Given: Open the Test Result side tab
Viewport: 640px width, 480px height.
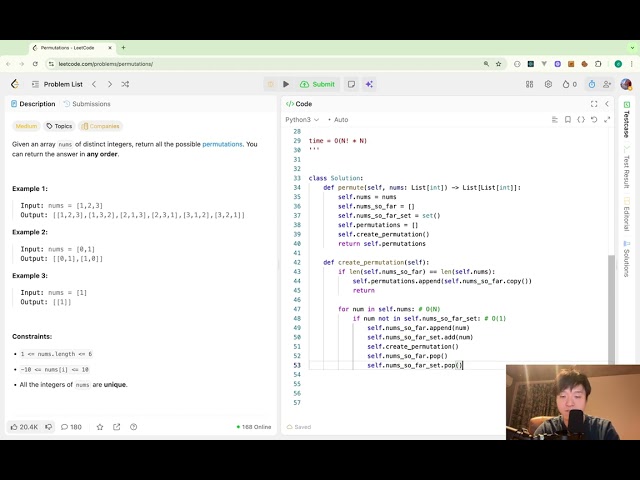Looking at the screenshot, I should pos(627,167).
